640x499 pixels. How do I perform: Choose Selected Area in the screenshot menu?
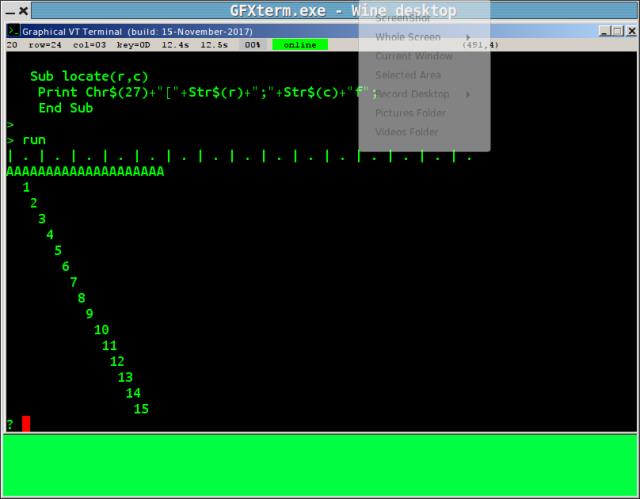point(408,75)
